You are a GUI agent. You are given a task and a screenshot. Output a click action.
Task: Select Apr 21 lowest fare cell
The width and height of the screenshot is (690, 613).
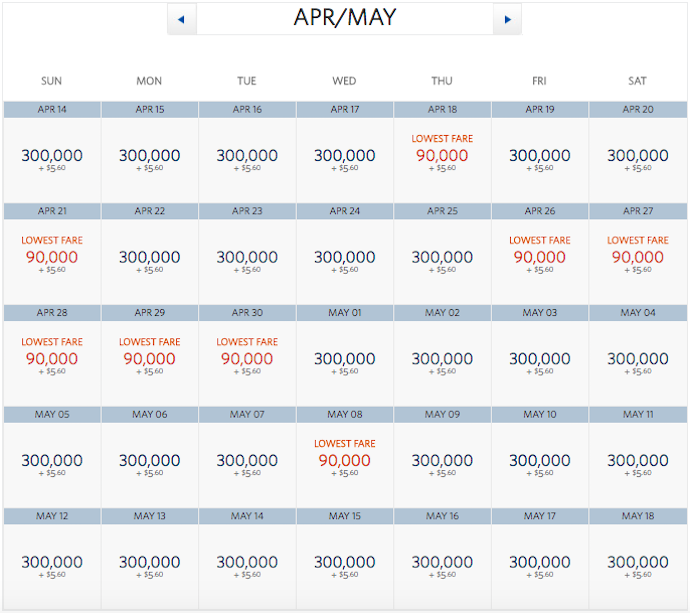[x=52, y=257]
